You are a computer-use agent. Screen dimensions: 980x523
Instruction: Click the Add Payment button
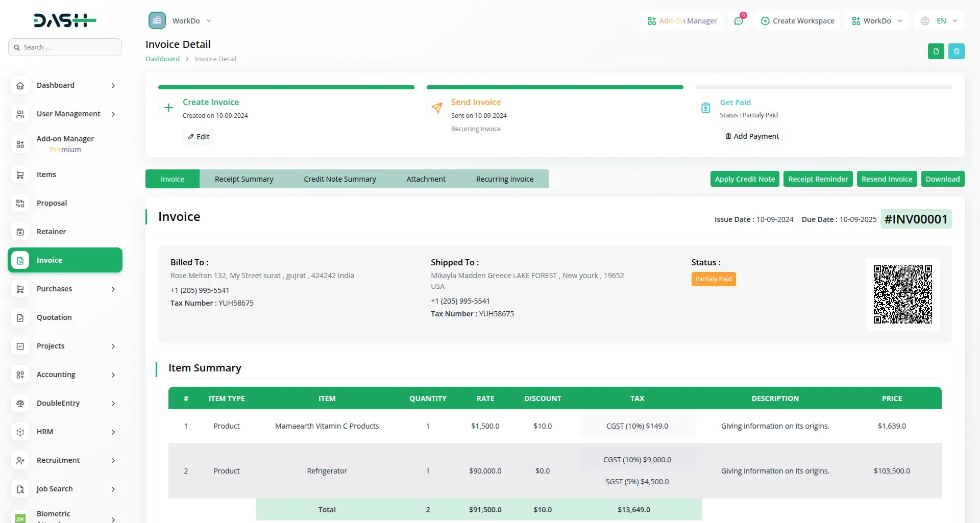[752, 136]
